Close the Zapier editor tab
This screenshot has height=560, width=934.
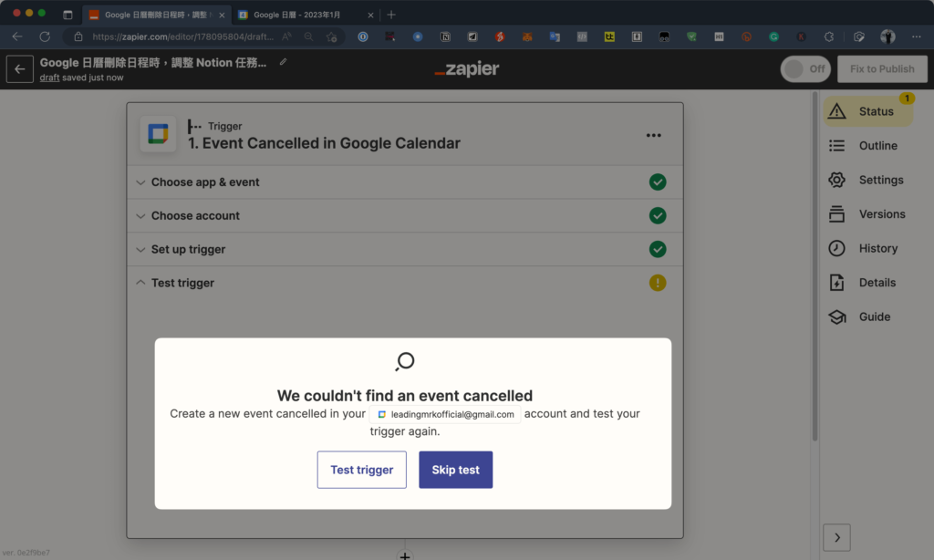pyautogui.click(x=222, y=15)
